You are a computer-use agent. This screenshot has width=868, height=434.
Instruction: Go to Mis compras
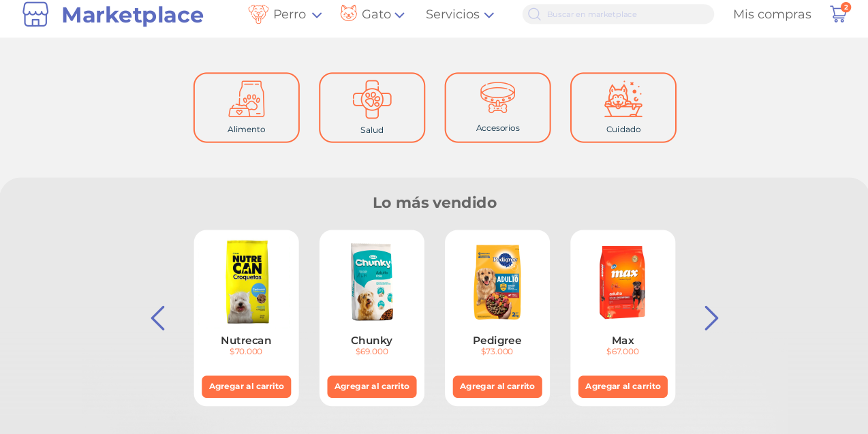click(x=772, y=14)
